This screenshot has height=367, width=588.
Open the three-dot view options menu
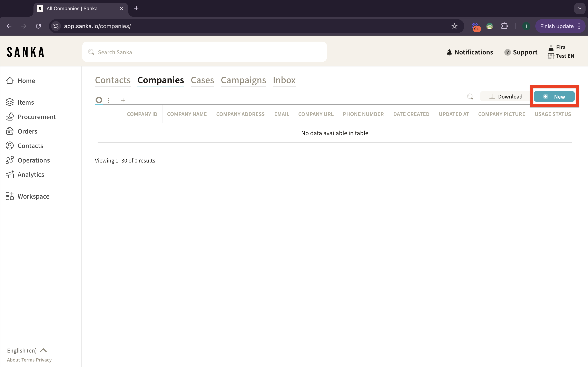[x=108, y=100]
